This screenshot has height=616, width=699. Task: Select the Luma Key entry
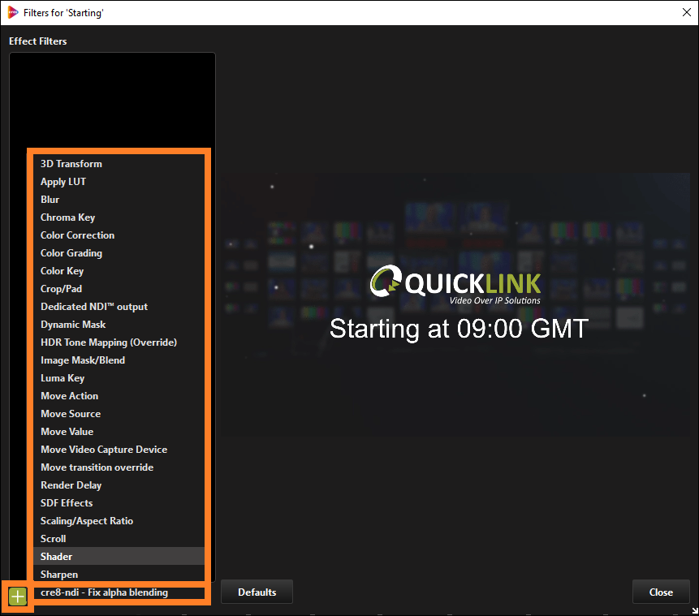pos(119,377)
